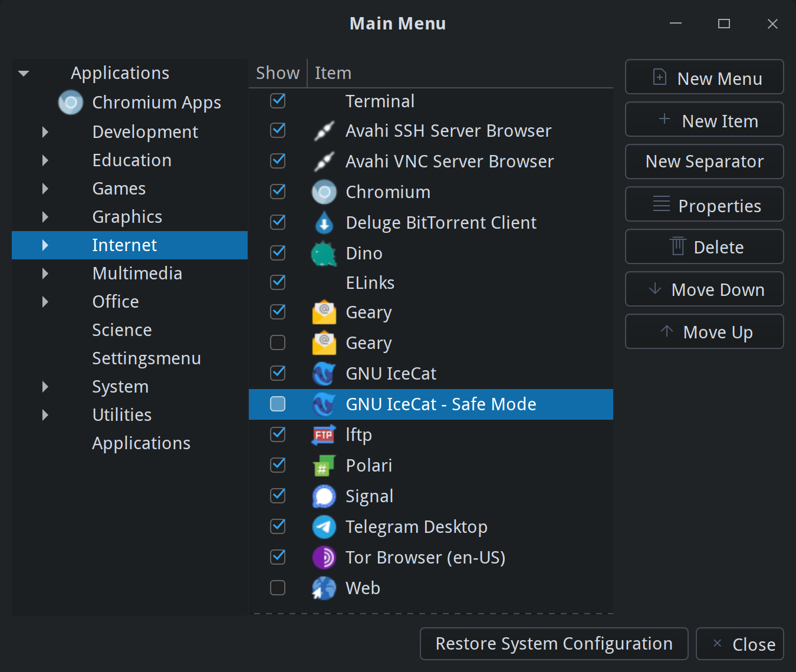Viewport: 796px width, 672px height.
Task: Click the lftp FTP icon
Action: (324, 435)
